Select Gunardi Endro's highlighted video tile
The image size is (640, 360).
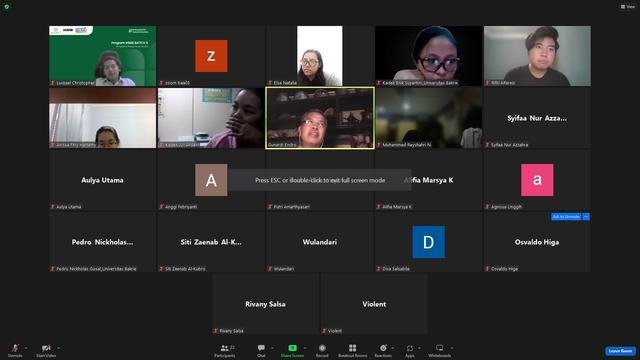click(320, 118)
